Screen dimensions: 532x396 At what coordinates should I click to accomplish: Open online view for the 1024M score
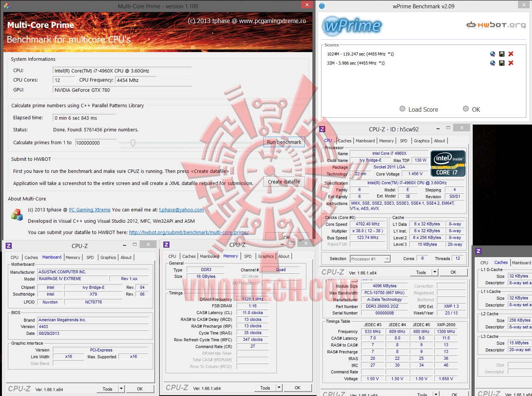tap(492, 54)
